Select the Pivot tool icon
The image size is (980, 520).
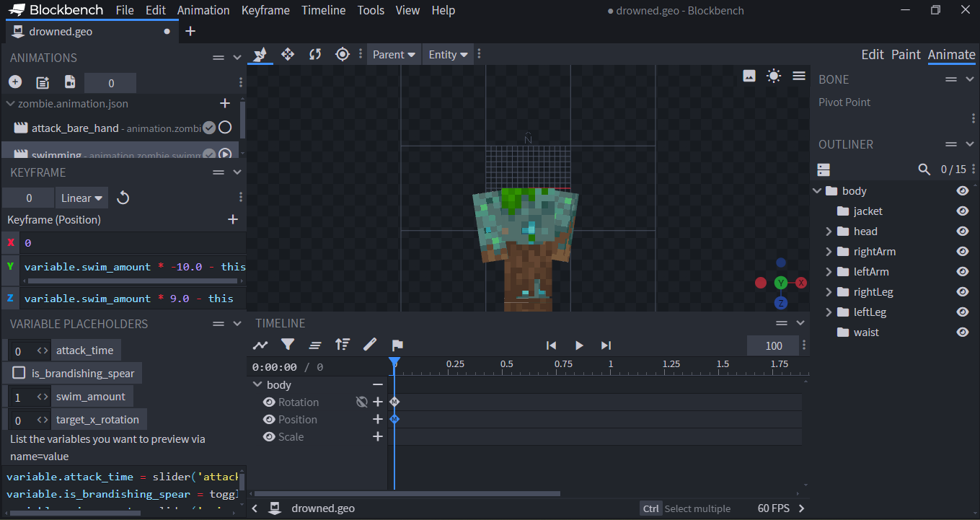tap(343, 54)
